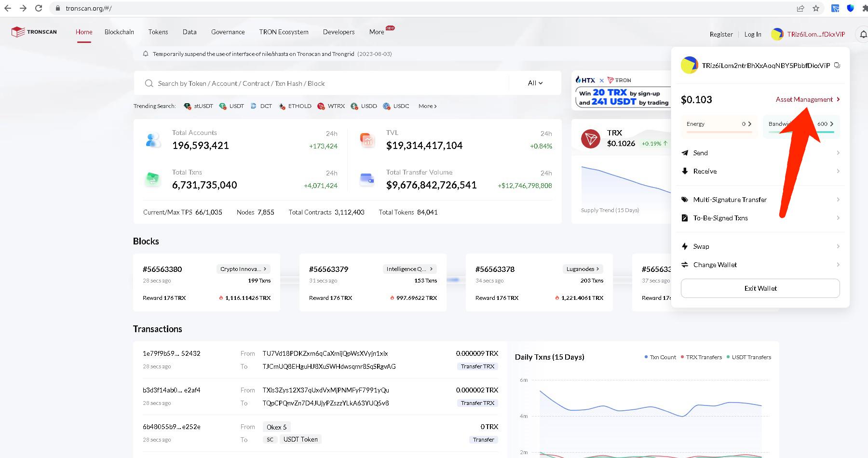
Task: Copy wallet address using copy icon
Action: click(x=837, y=65)
